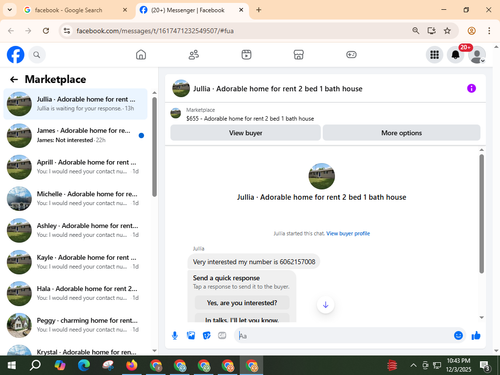
Task: Jump to latest message down-arrow button
Action: 326,305
